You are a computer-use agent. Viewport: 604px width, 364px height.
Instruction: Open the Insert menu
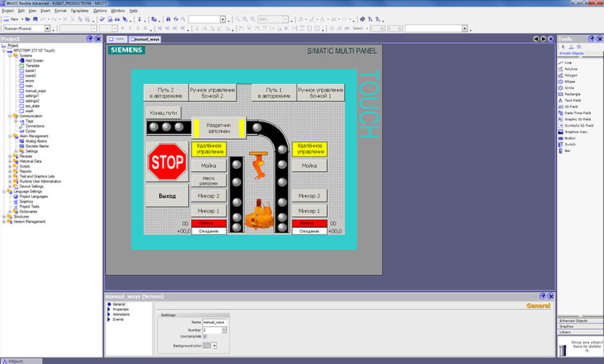coord(45,11)
